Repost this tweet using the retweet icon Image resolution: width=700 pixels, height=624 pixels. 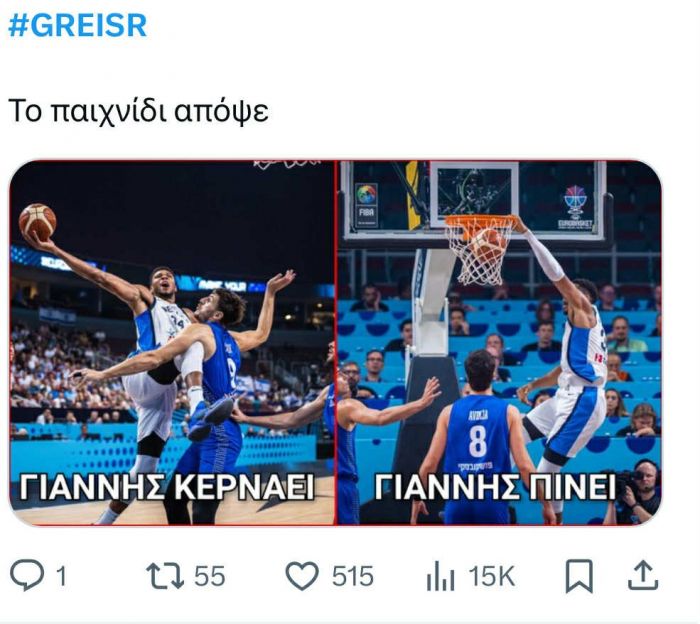pos(161,576)
